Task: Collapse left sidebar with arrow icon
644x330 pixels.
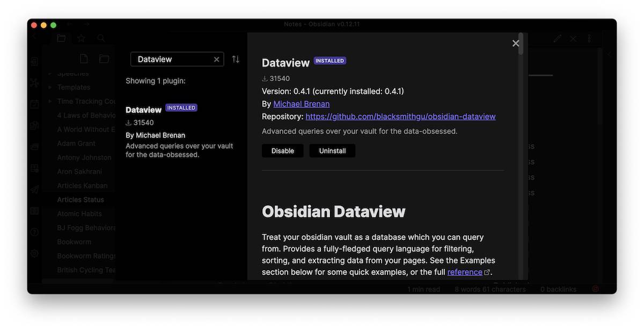Action: tap(34, 36)
